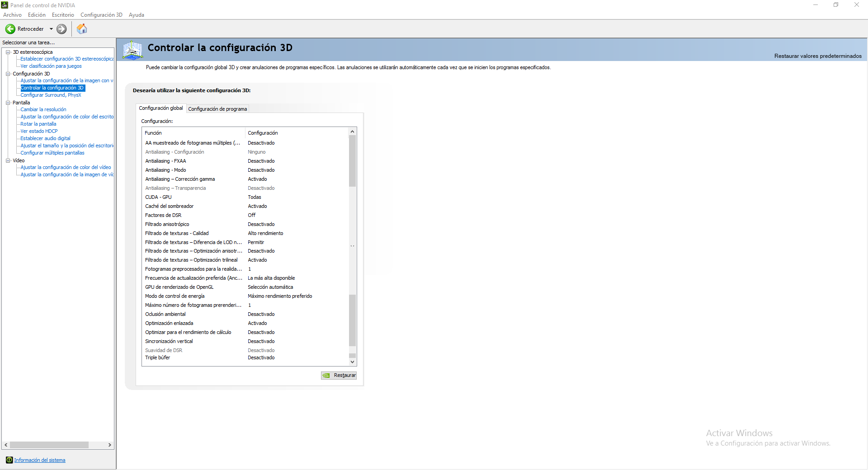Select the Caché del sombreador row

(245, 206)
